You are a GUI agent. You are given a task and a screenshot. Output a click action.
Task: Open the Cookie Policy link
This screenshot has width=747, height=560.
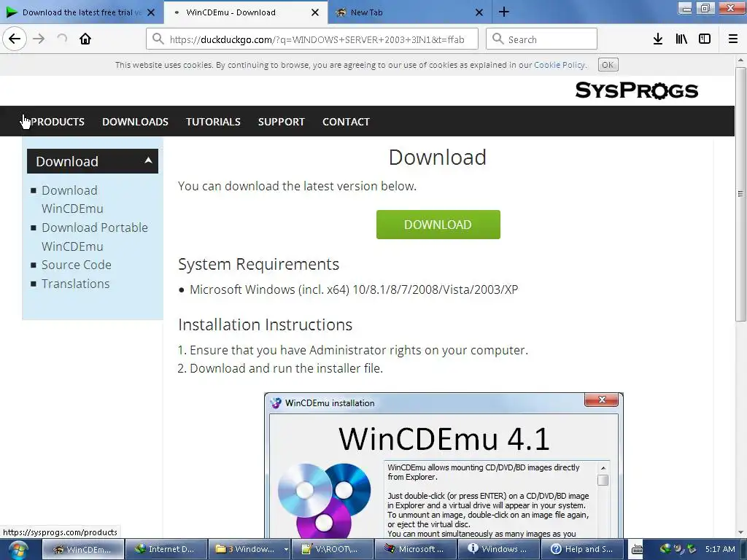pos(560,65)
